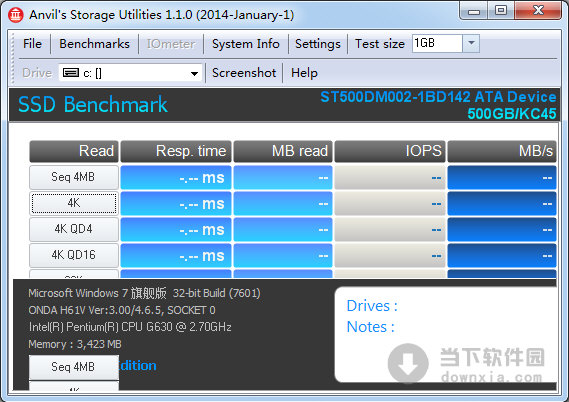
Task: Click the Microsoft Windows 7 build info line
Action: [144, 293]
